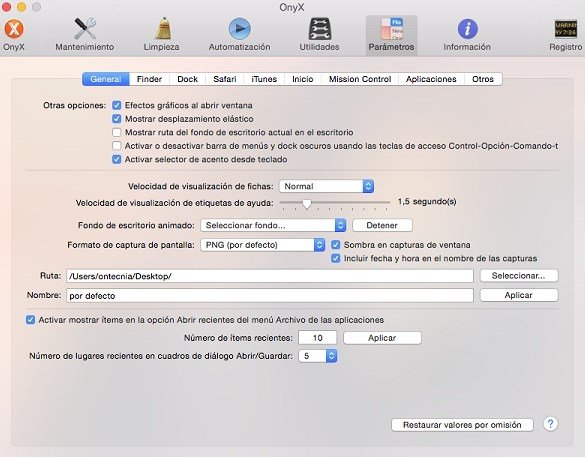
Task: Uncheck Activar mostrar ítems en Abrir recientes
Action: (31, 320)
